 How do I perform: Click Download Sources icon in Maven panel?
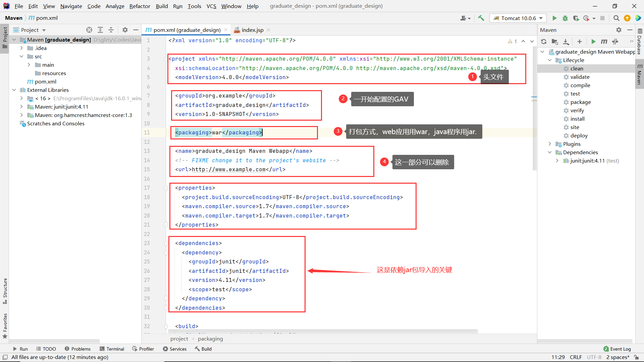566,42
